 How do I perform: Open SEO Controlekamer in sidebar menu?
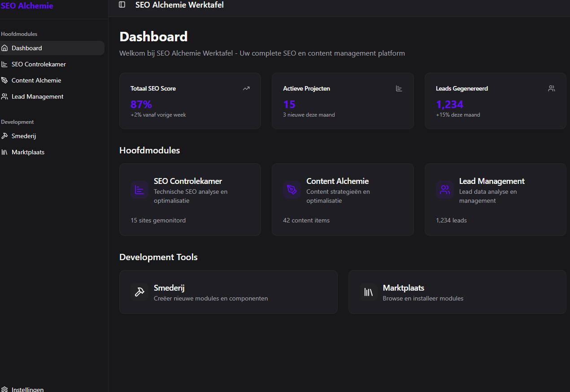[39, 64]
